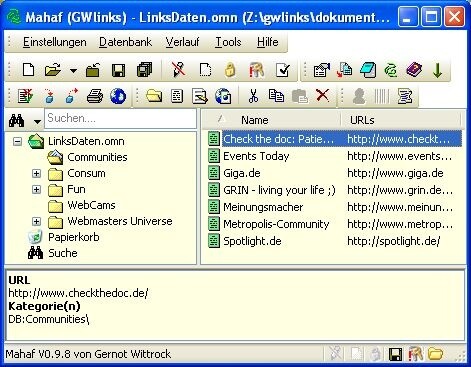
Task: Click the open folder toolbar icon
Action: click(x=53, y=70)
